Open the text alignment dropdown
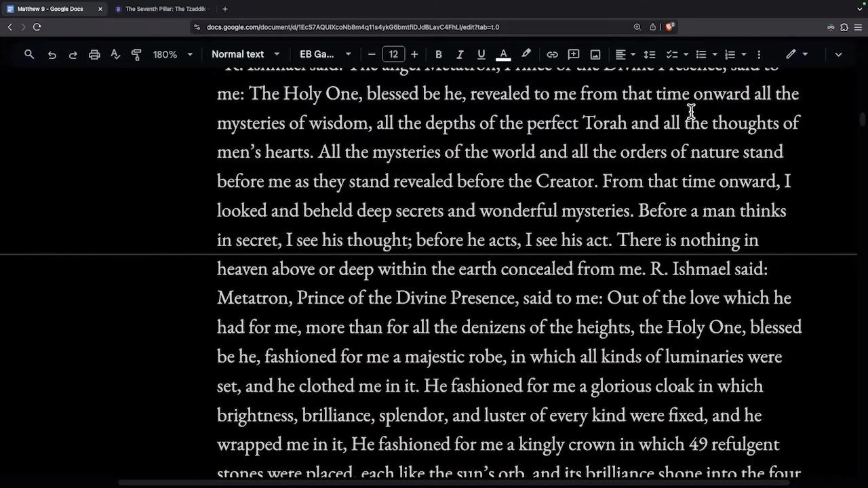 click(625, 54)
